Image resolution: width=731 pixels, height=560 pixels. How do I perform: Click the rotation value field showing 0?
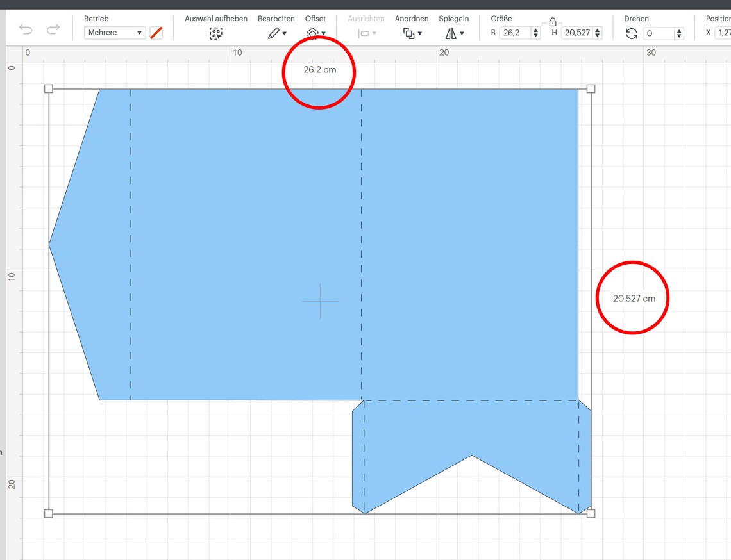click(x=659, y=32)
